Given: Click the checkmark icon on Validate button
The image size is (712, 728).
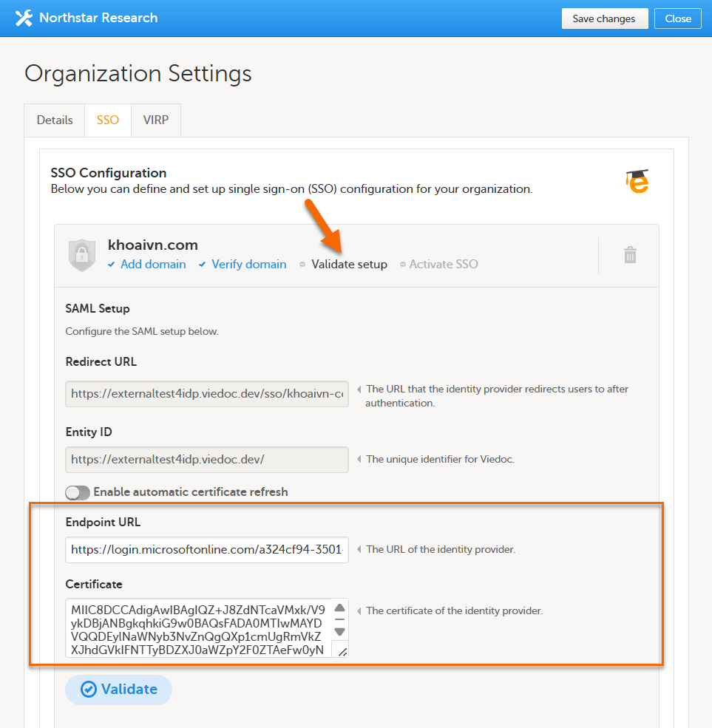Looking at the screenshot, I should pos(89,690).
